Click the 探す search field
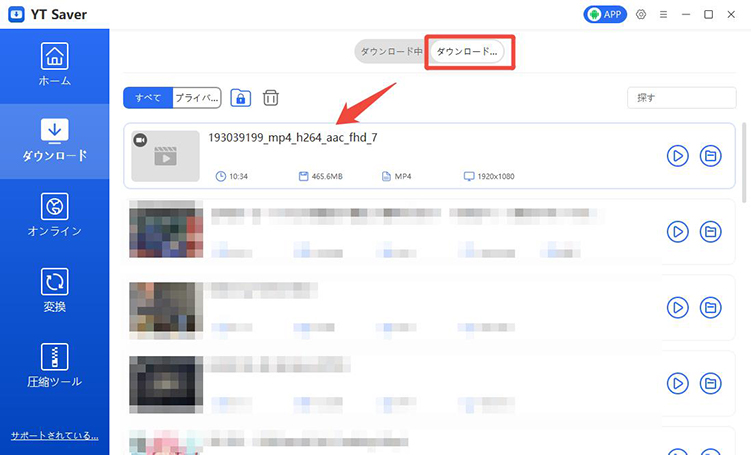 (x=682, y=98)
